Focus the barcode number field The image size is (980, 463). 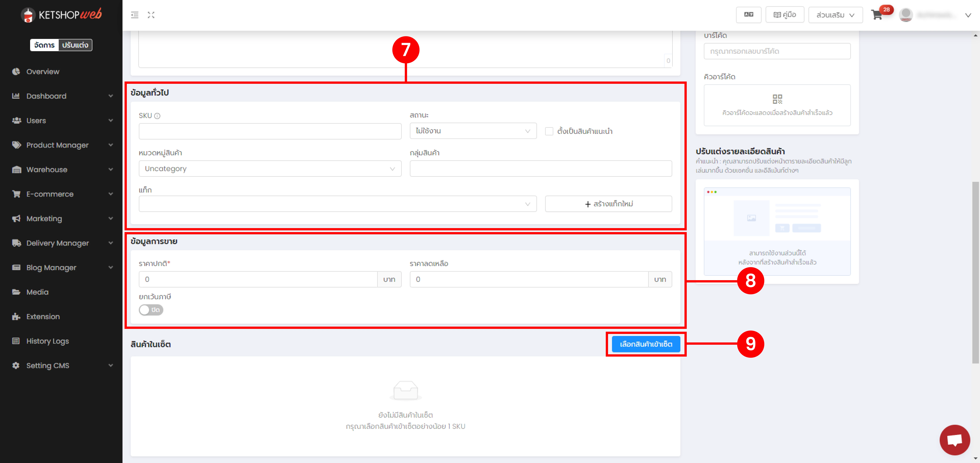pyautogui.click(x=777, y=51)
